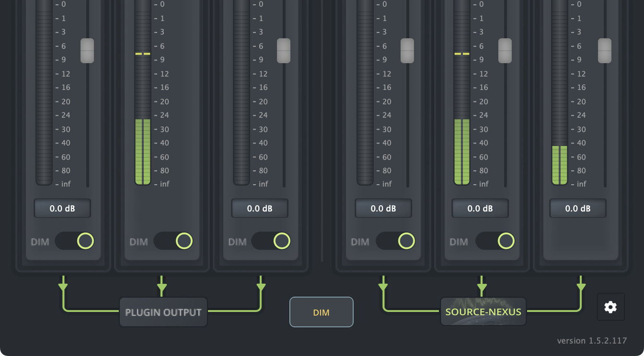Click the PLUGIN OUTPUT routing button
Viewport: 644px width, 356px height.
click(163, 312)
